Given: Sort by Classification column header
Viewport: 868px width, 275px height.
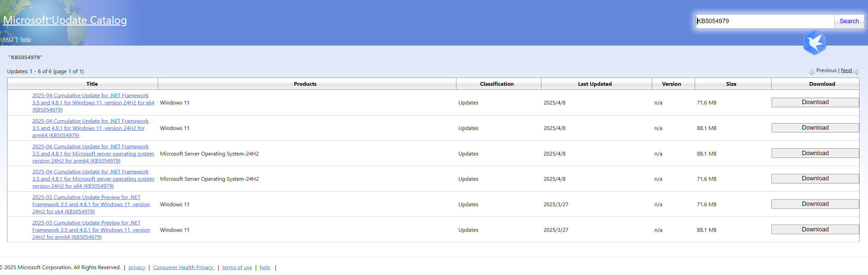Looking at the screenshot, I should (497, 84).
